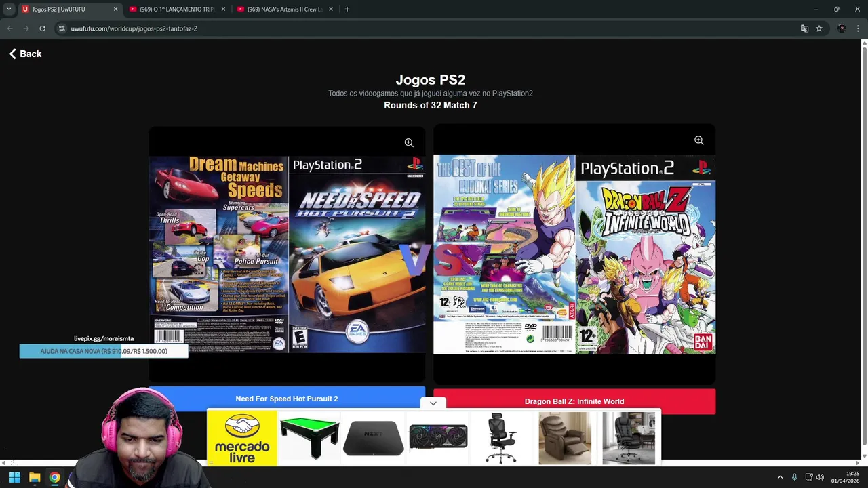Zoom the Dragon Ball Z cover image
868x488 pixels.
click(x=698, y=140)
